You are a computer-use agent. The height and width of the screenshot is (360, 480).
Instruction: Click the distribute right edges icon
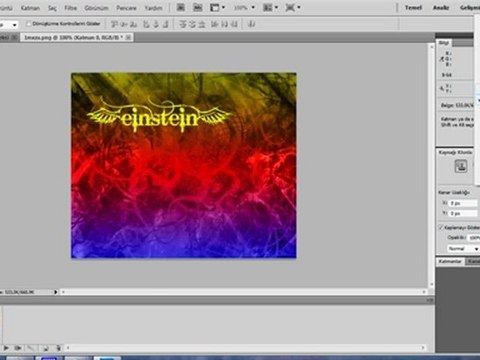pyautogui.click(x=234, y=24)
